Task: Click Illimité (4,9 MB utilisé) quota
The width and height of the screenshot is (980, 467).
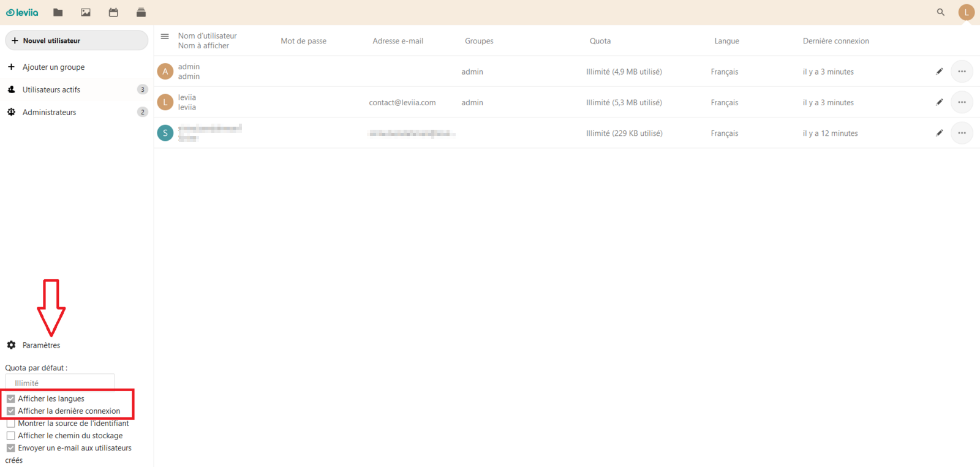Action: coord(624,72)
